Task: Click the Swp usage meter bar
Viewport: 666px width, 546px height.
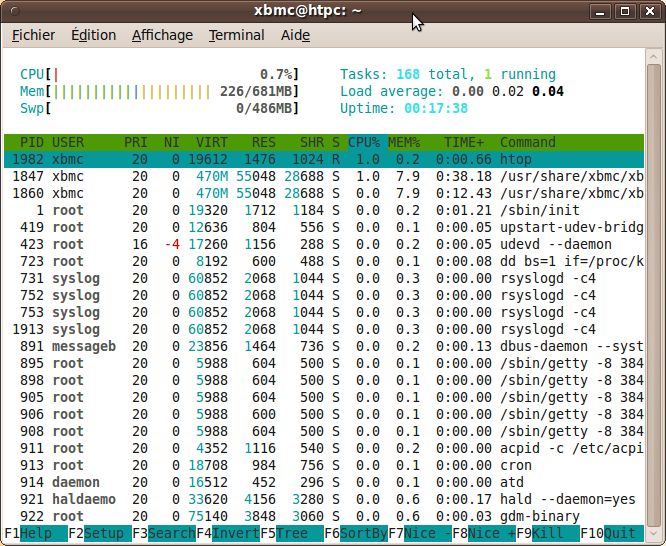Action: 159,108
